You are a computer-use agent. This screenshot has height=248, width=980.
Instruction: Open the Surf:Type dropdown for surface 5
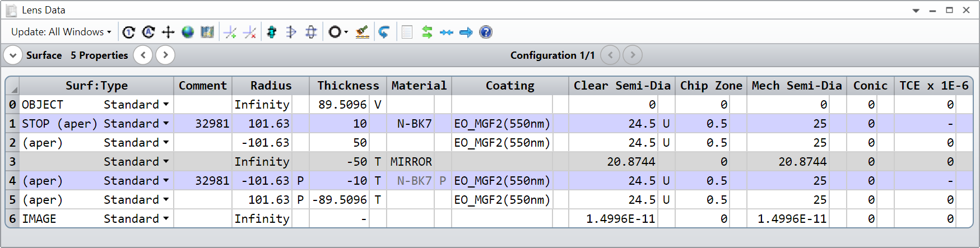coord(166,200)
